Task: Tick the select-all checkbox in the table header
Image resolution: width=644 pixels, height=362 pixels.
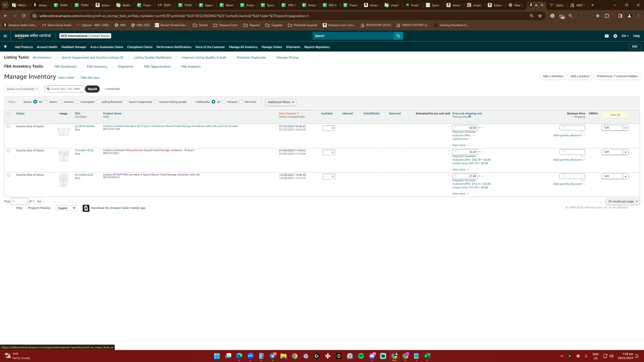Action: [8, 114]
